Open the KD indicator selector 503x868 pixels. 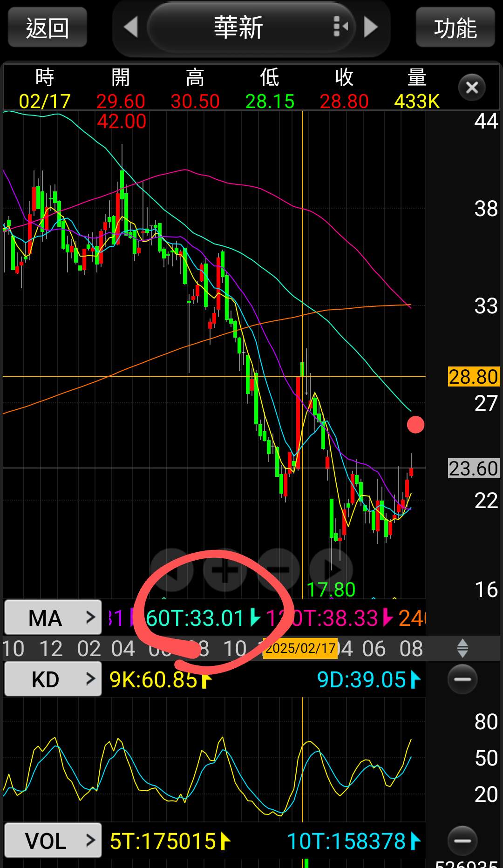pyautogui.click(x=53, y=679)
